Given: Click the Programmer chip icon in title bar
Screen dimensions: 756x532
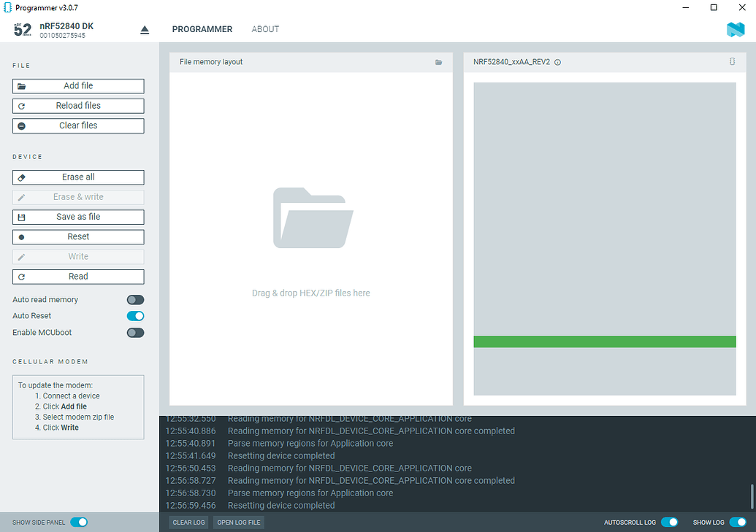Looking at the screenshot, I should 8,7.
